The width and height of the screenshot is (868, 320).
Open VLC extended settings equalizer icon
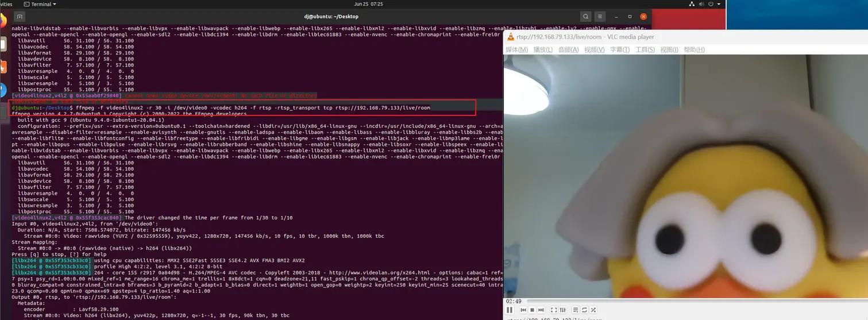point(562,310)
